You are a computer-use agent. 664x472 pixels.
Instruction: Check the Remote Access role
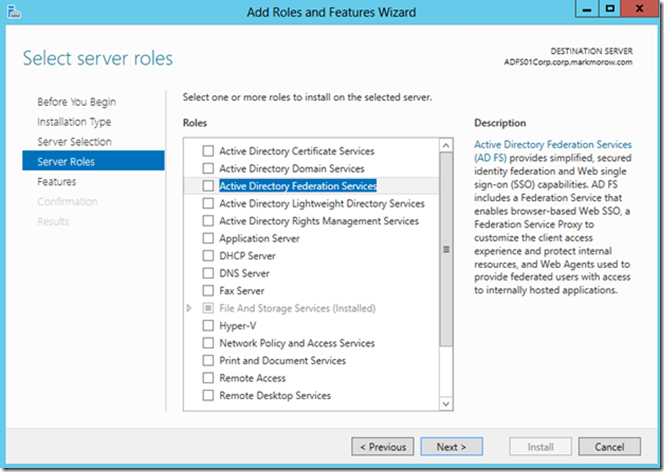208,378
